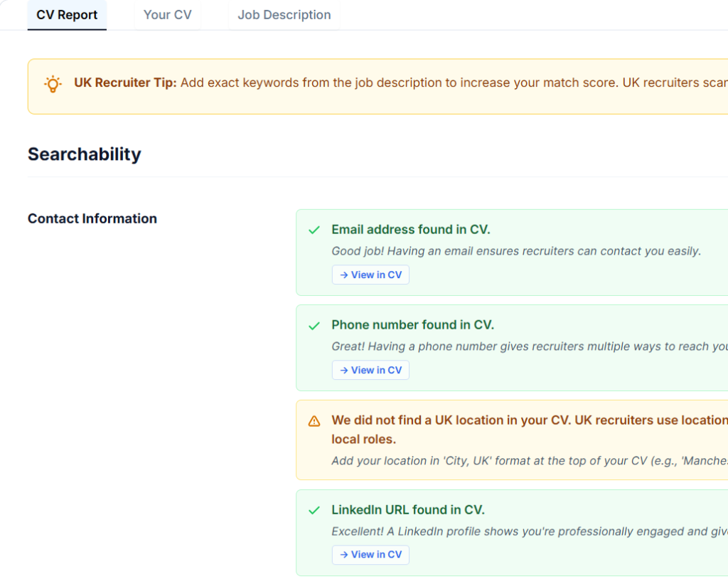The image size is (728, 584).
Task: Click the 'UK Recruiter Tip:' bold label
Action: (x=125, y=83)
